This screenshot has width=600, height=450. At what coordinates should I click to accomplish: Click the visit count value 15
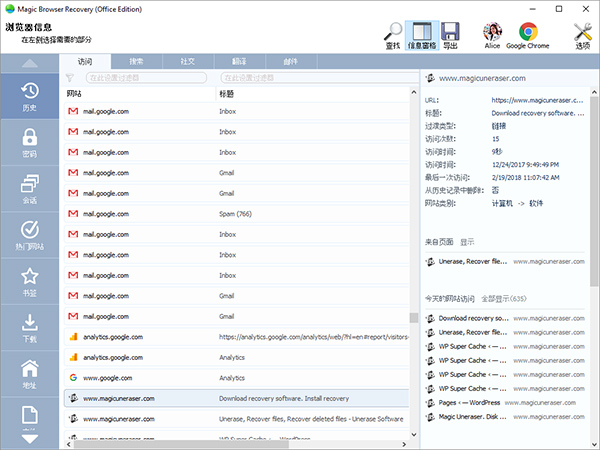(496, 139)
